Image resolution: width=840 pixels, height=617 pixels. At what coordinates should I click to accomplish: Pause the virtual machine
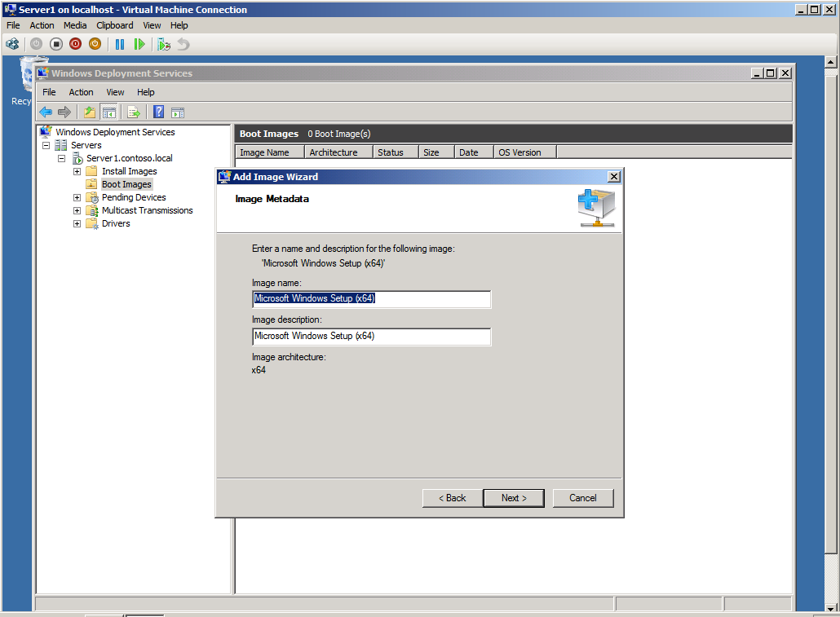click(x=119, y=44)
